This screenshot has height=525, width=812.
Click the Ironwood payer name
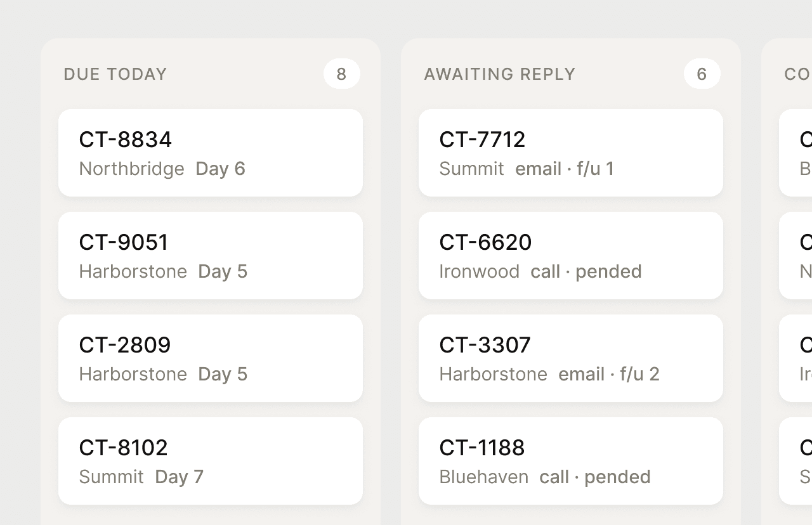[480, 271]
